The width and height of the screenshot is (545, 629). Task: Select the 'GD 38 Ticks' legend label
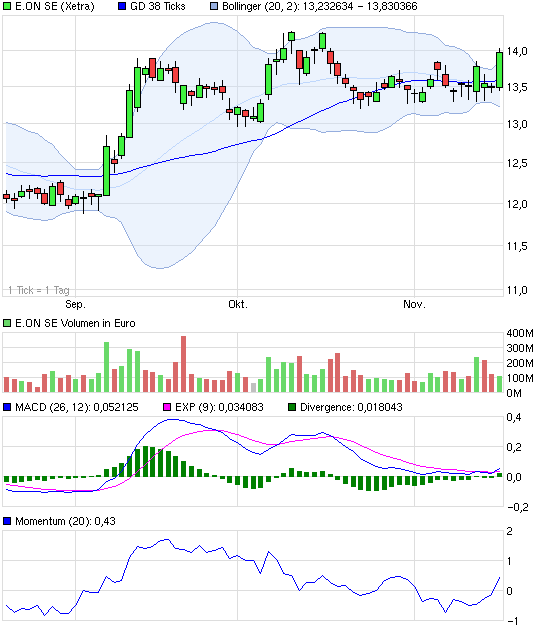click(x=158, y=6)
